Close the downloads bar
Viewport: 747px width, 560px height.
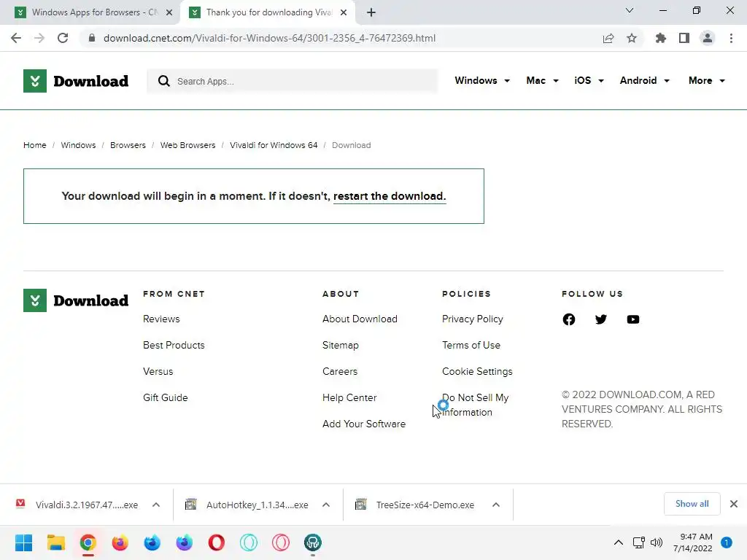click(734, 504)
